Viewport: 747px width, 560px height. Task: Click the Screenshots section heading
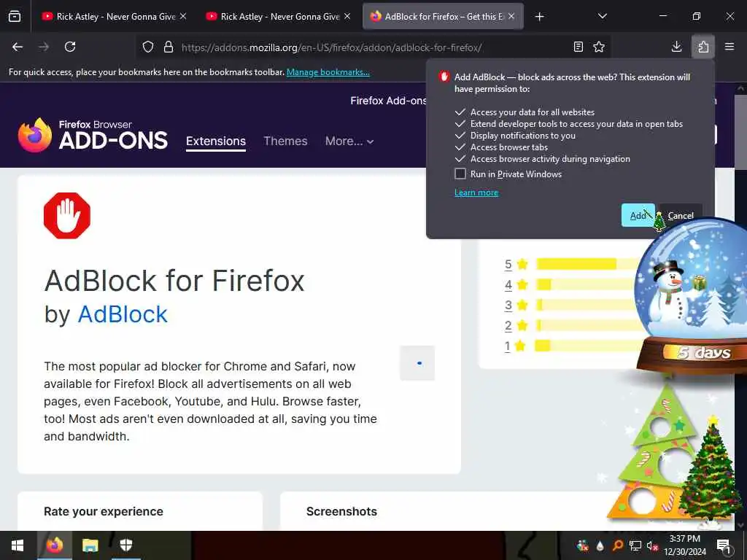pos(341,511)
